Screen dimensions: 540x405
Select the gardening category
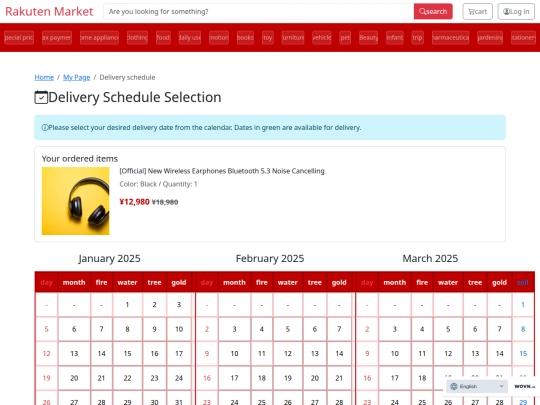pyautogui.click(x=490, y=38)
